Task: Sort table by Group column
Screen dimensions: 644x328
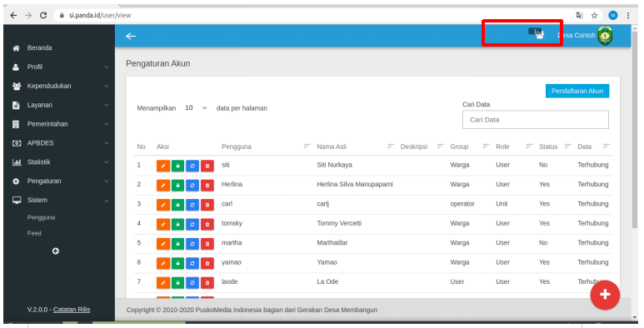Action: point(486,147)
